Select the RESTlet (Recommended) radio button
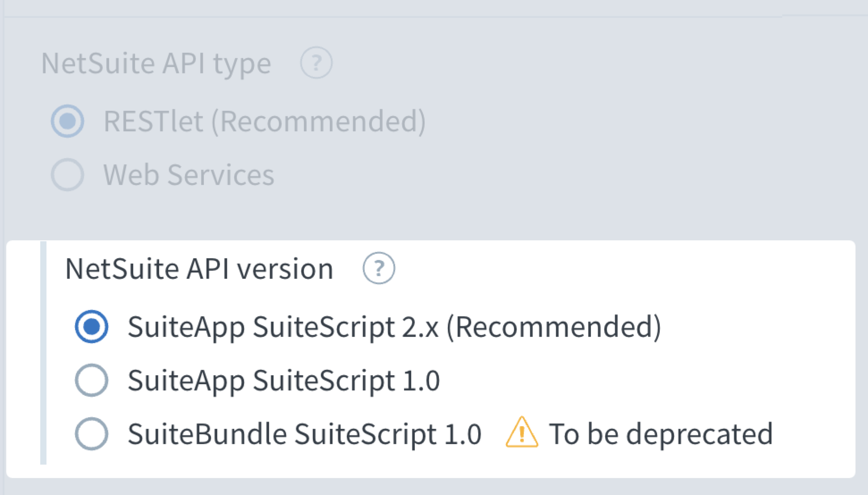Screen dimensions: 868x495 pos(67,121)
